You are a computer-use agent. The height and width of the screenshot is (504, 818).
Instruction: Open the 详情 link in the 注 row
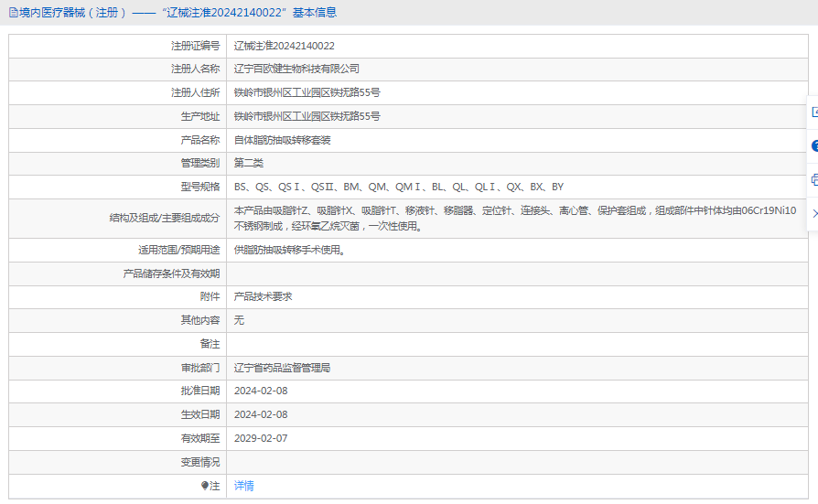[243, 487]
